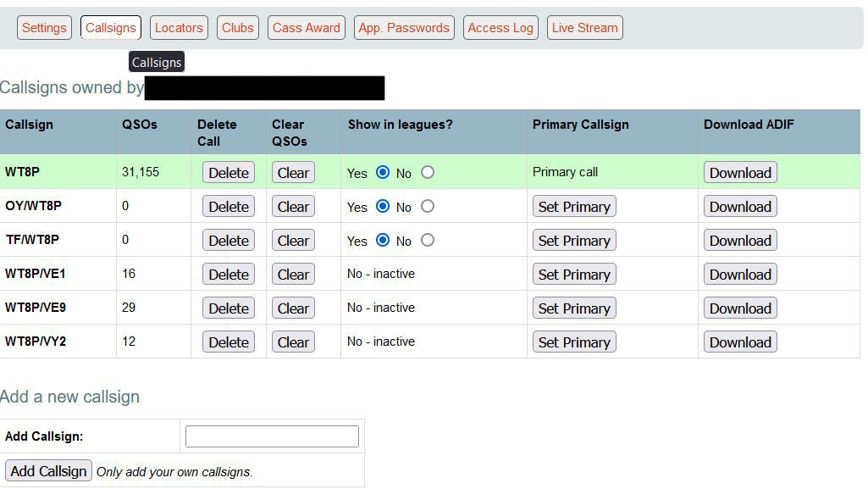Select No for WT8P league display
This screenshot has height=500, width=868.
[428, 172]
